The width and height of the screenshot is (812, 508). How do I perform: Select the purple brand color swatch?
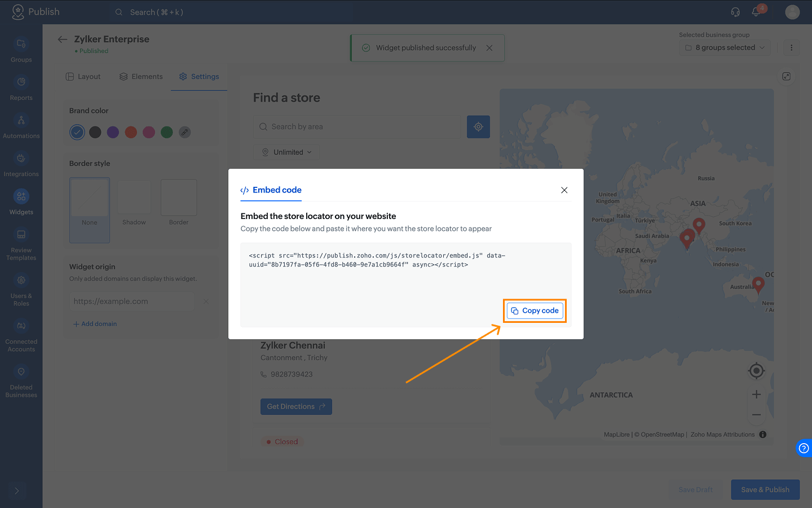(113, 132)
